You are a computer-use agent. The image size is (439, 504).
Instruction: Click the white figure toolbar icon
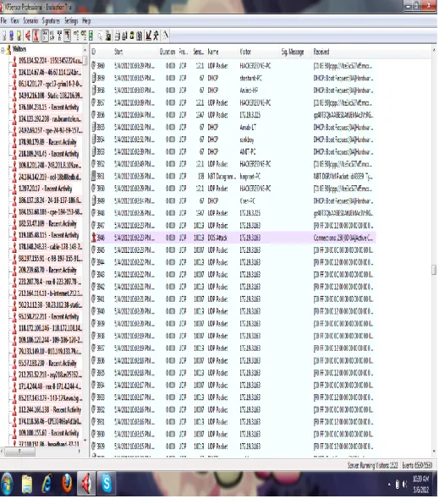(x=4, y=36)
